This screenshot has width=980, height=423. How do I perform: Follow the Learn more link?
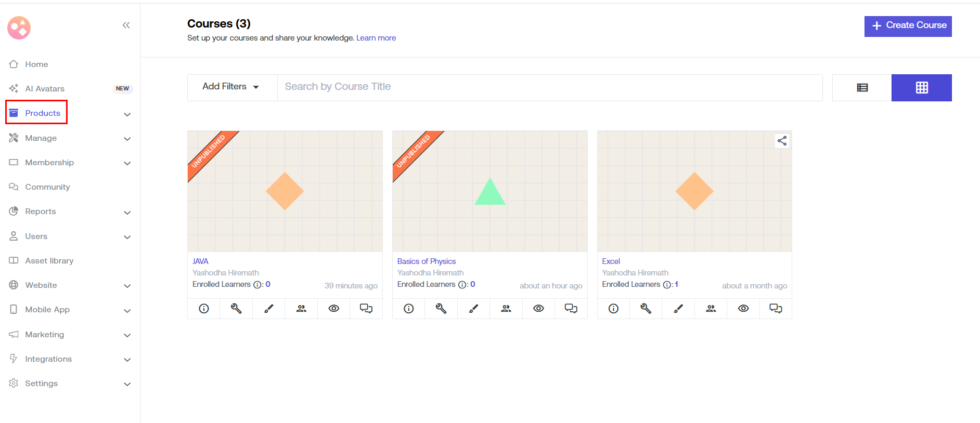pos(376,38)
